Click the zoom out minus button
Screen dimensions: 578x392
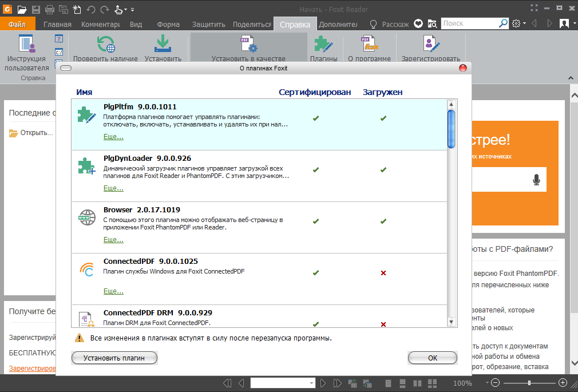pos(496,383)
